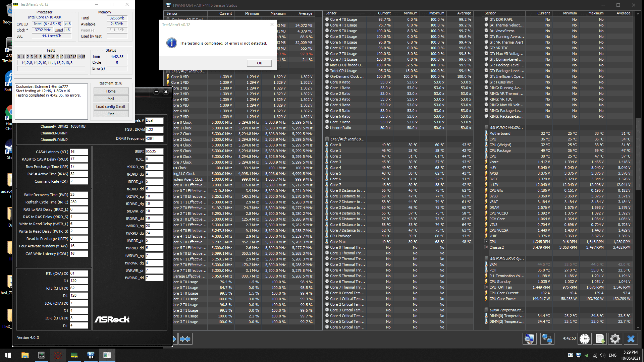The image size is (644, 362).
Task: Select the DRAM voltage row
Action: (x=558, y=207)
